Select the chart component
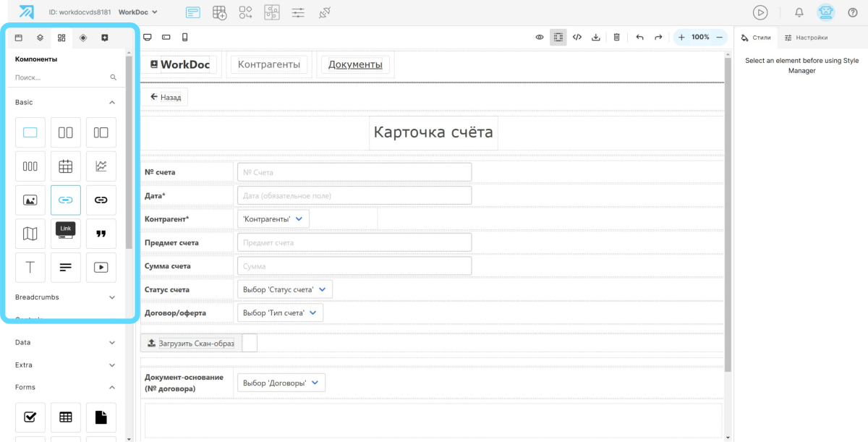The height and width of the screenshot is (442, 868). (101, 166)
